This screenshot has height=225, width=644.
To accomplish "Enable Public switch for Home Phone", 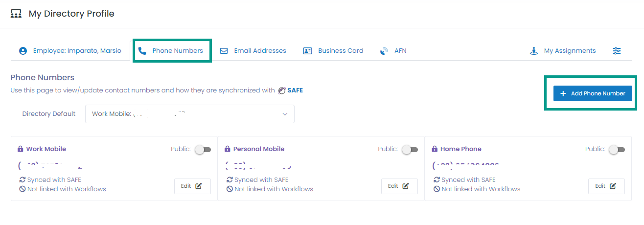I will [x=617, y=150].
